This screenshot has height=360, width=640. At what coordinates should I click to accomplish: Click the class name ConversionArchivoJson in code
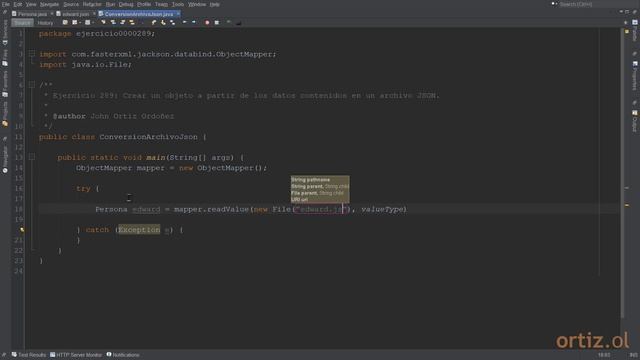tap(148, 137)
